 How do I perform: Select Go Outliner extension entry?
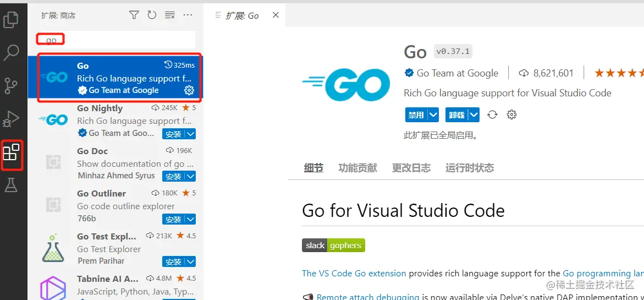(x=116, y=206)
